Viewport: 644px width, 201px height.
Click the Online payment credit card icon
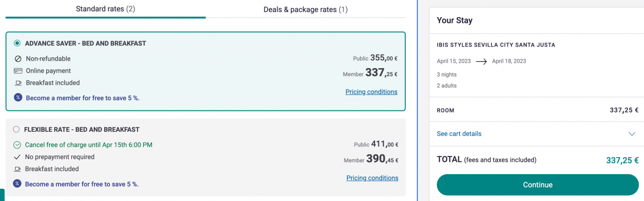(x=18, y=71)
